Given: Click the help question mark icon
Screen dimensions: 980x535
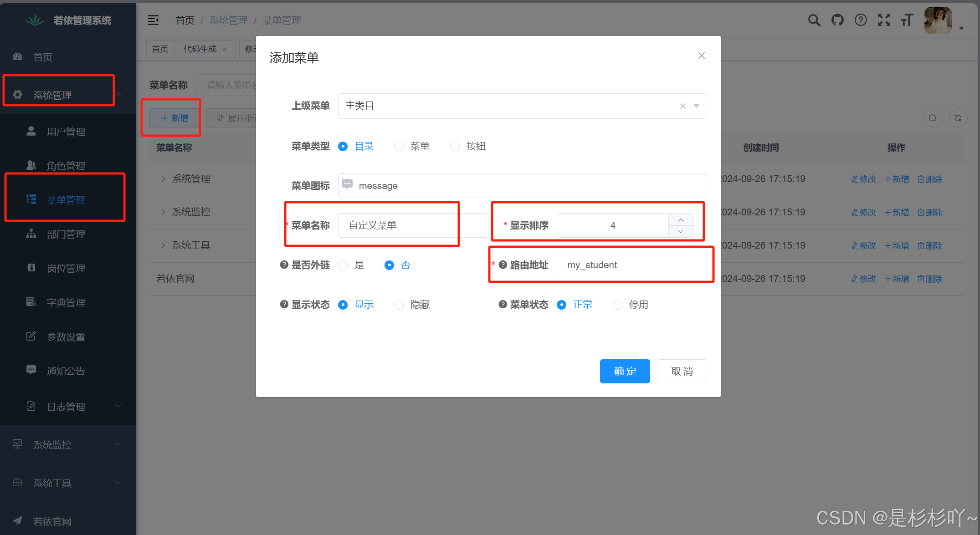Looking at the screenshot, I should pos(861,20).
